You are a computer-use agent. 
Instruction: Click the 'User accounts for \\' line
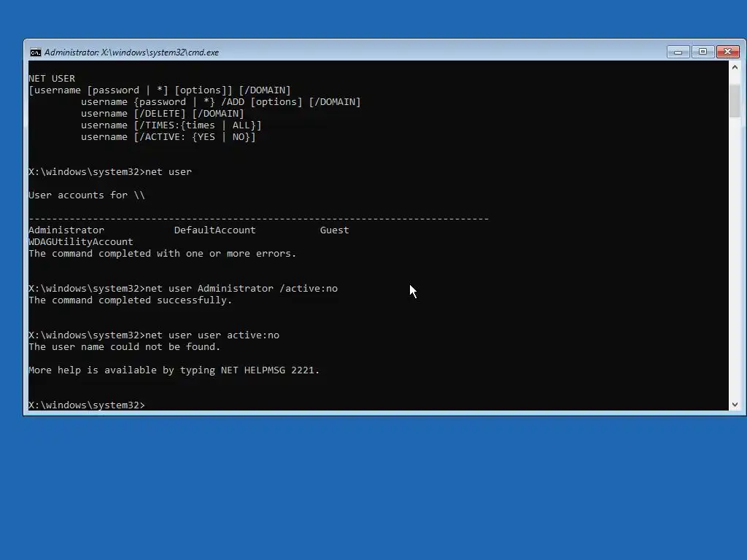(87, 195)
